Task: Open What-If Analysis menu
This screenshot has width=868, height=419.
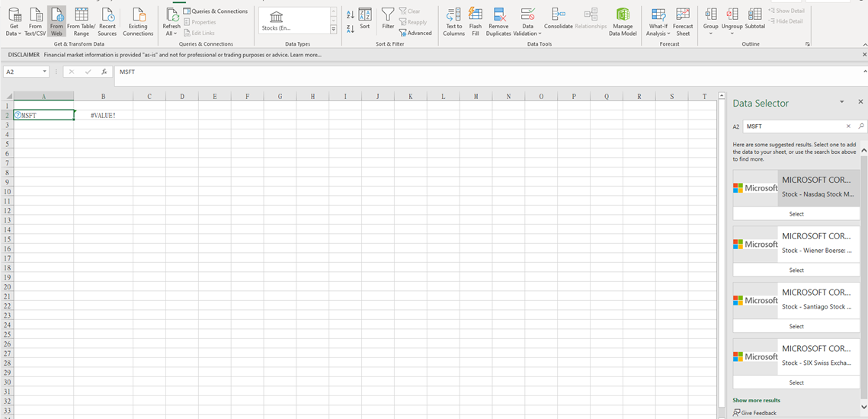Action: click(658, 22)
